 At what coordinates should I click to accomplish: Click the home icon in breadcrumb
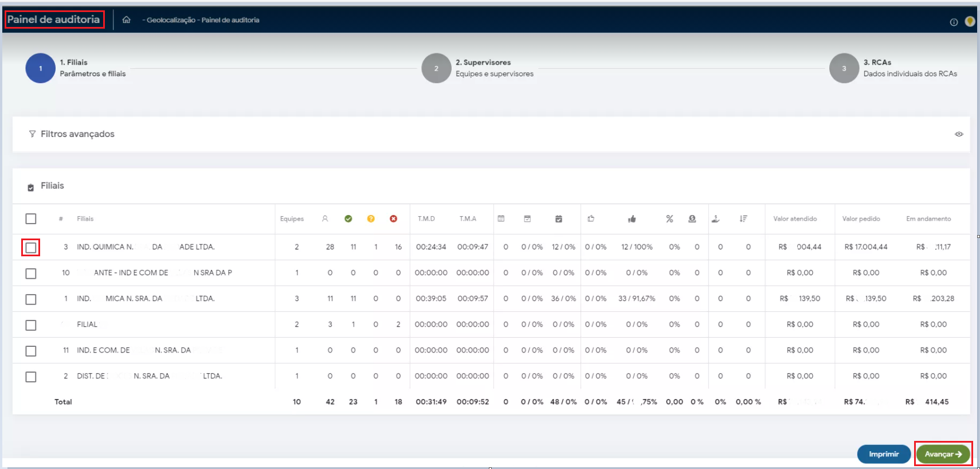126,19
